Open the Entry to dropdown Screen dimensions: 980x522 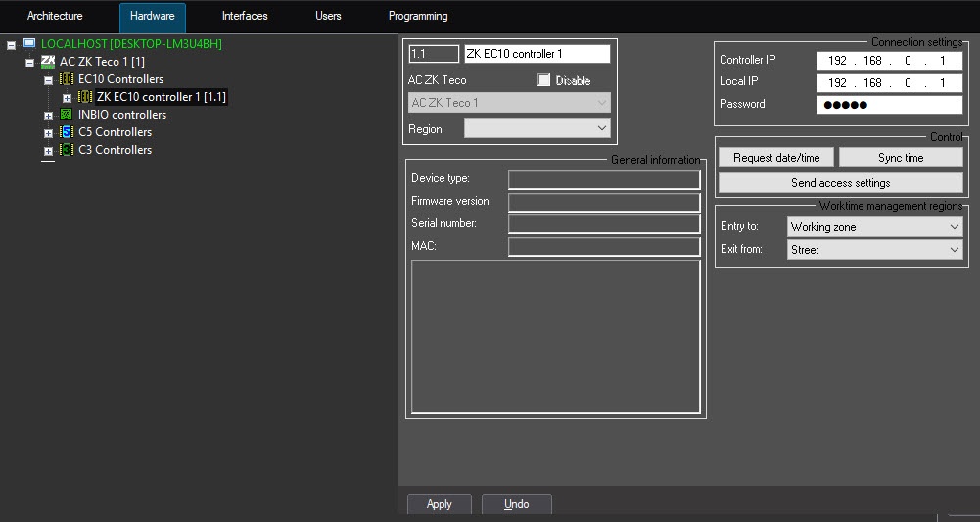point(875,227)
